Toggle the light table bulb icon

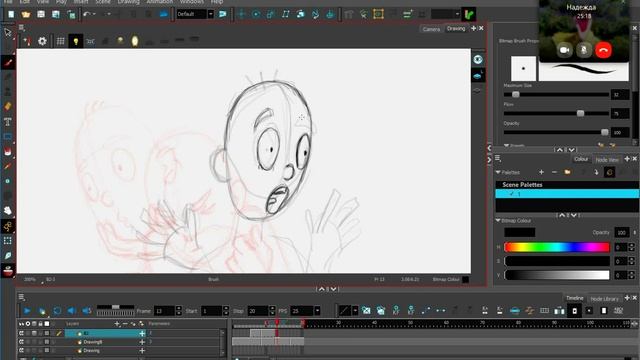[x=76, y=41]
